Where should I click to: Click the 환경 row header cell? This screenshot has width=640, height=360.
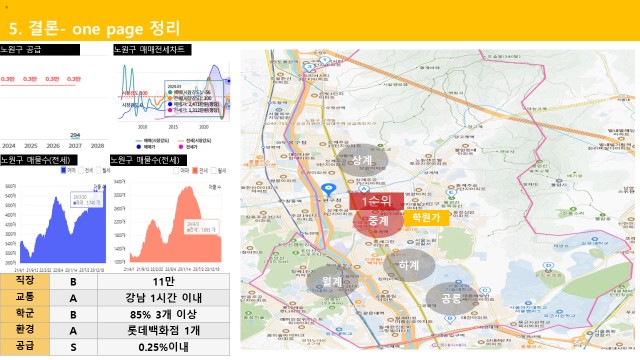[x=25, y=330]
